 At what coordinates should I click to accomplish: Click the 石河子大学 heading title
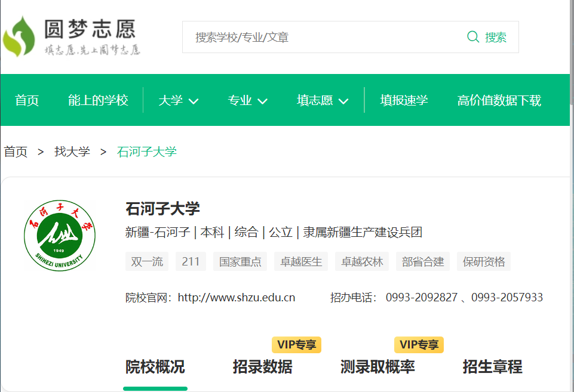point(162,209)
